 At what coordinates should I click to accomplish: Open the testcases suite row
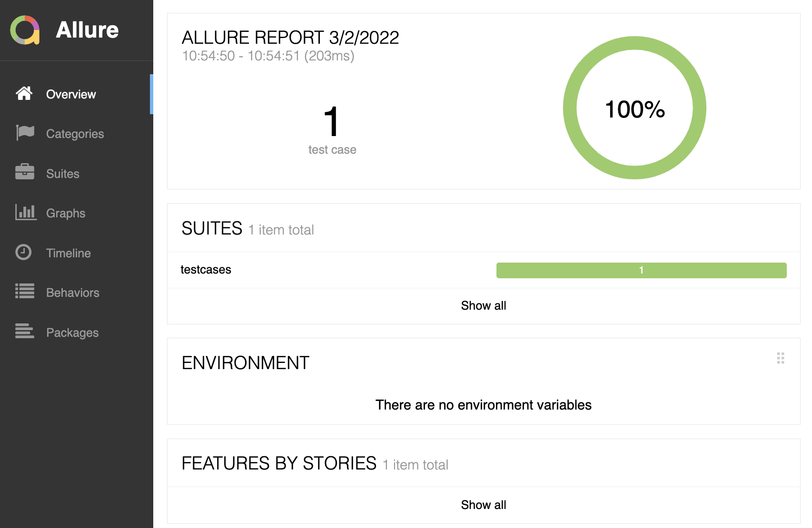click(x=206, y=270)
